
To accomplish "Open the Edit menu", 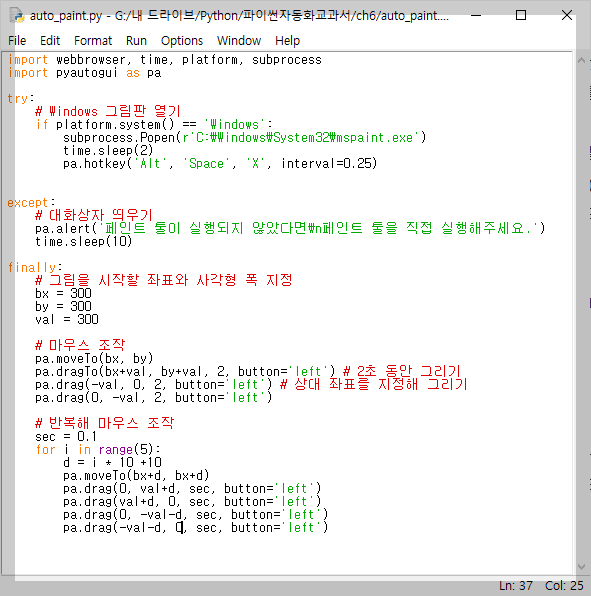I will pos(50,41).
